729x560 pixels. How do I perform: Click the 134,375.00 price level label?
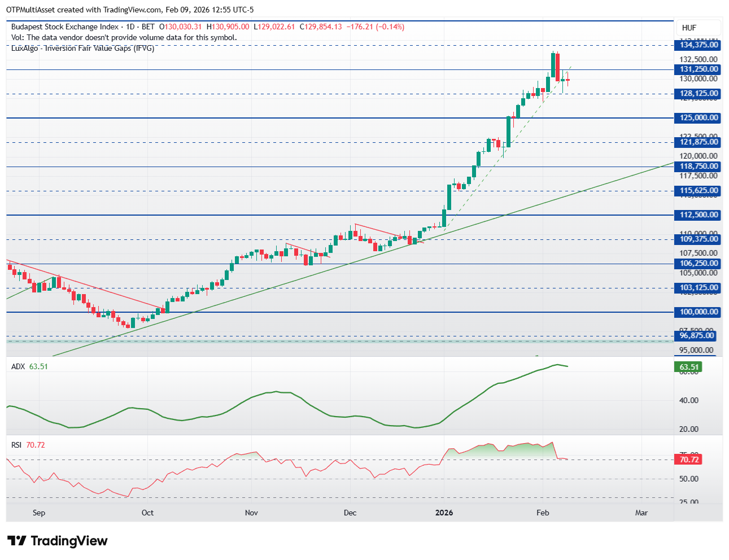[699, 45]
